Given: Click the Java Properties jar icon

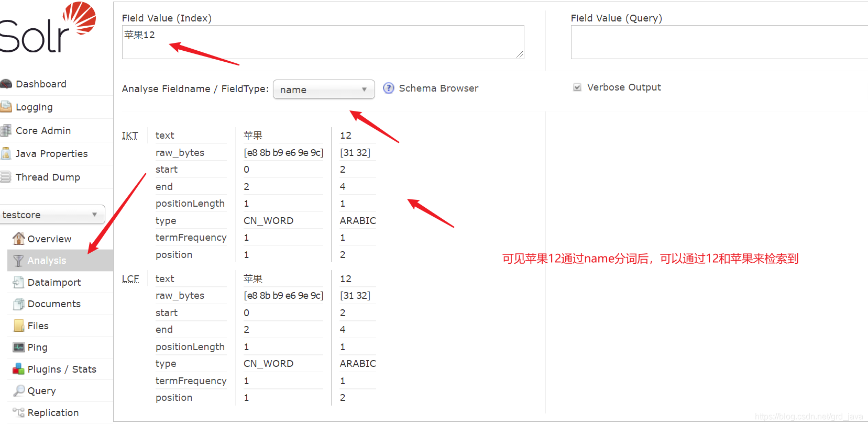Looking at the screenshot, I should pos(6,153).
